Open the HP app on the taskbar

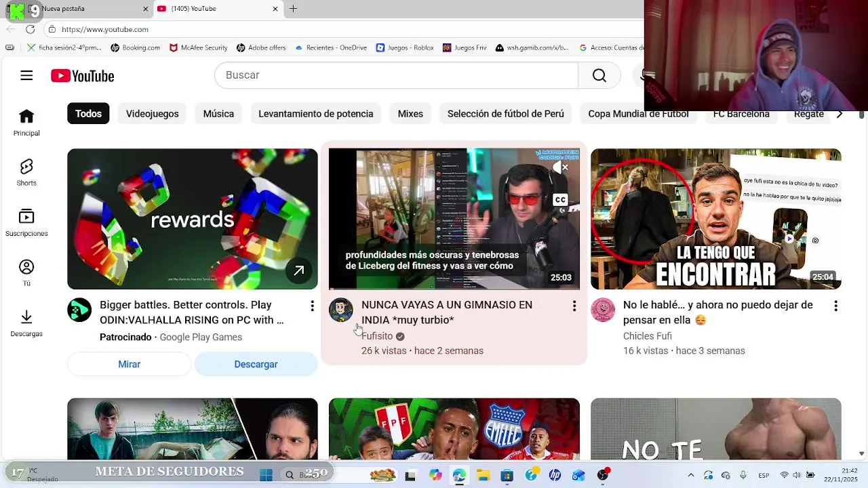coord(555,475)
